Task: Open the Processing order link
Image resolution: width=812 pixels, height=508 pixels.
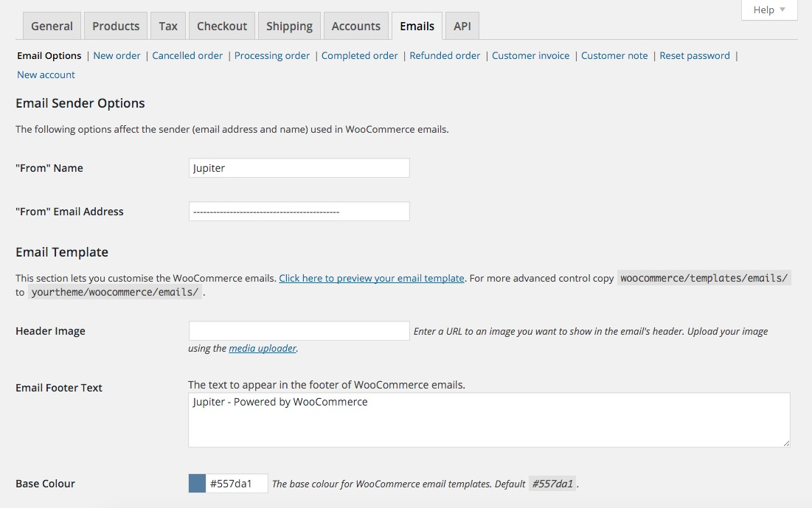Action: click(272, 55)
